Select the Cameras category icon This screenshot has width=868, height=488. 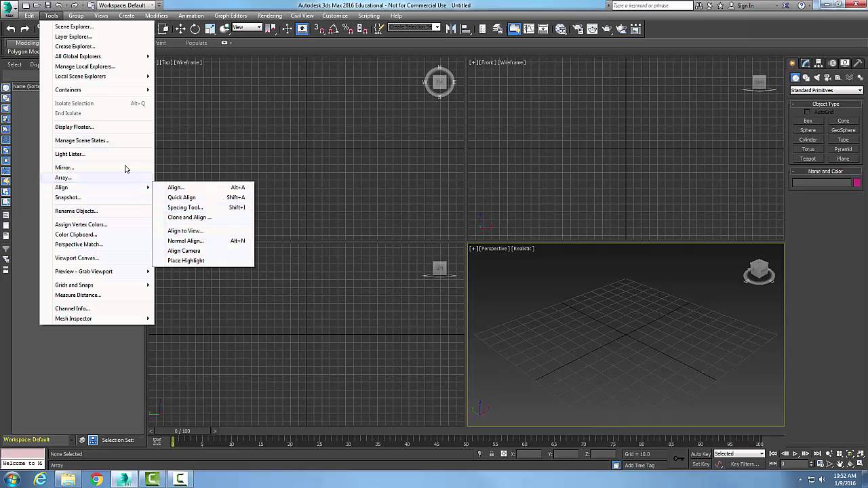click(x=828, y=77)
